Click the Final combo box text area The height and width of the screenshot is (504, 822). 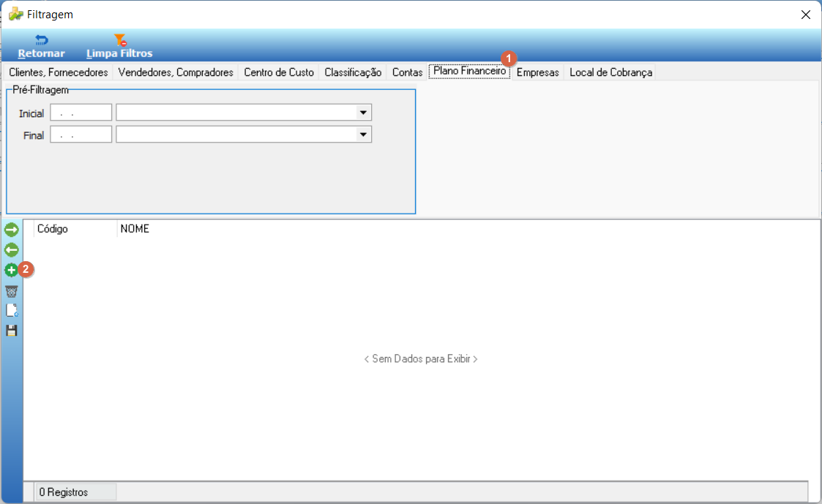[x=236, y=135]
